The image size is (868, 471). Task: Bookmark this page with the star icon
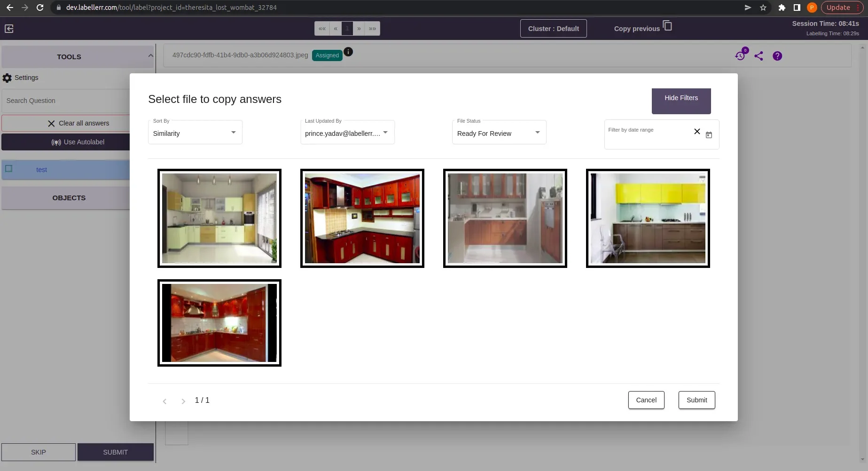pos(763,8)
